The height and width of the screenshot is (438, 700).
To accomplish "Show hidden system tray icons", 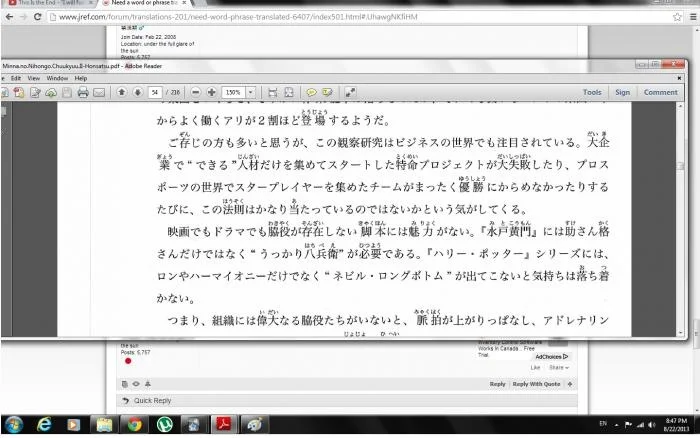I will pos(617,425).
